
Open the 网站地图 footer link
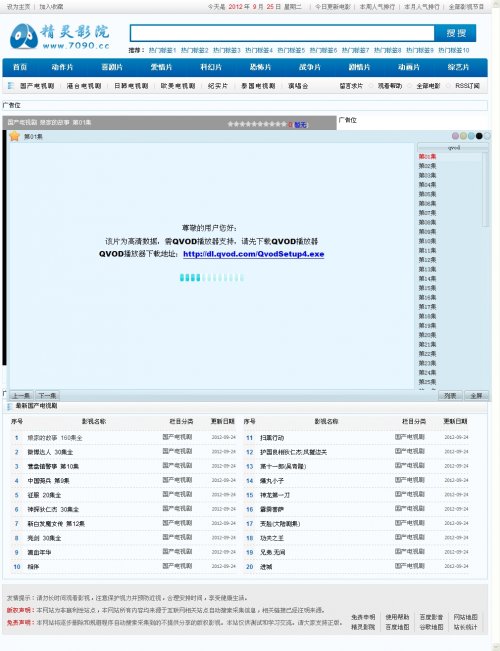coord(466,617)
